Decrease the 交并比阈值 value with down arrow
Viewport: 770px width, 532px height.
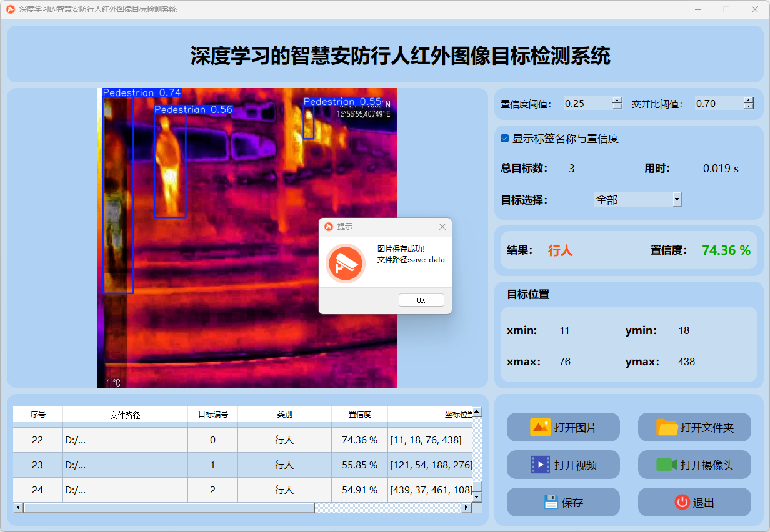tap(749, 107)
